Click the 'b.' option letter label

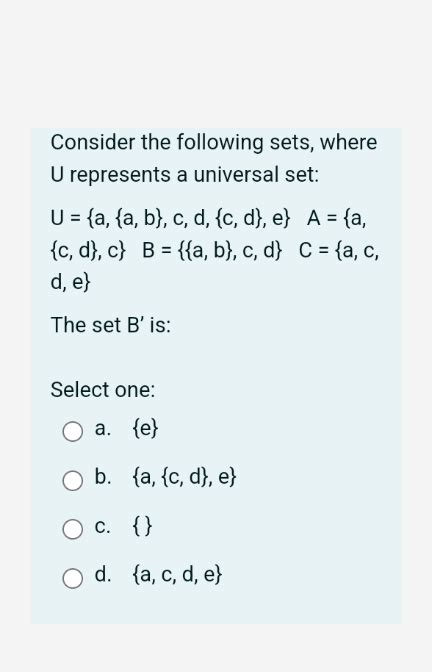(103, 477)
